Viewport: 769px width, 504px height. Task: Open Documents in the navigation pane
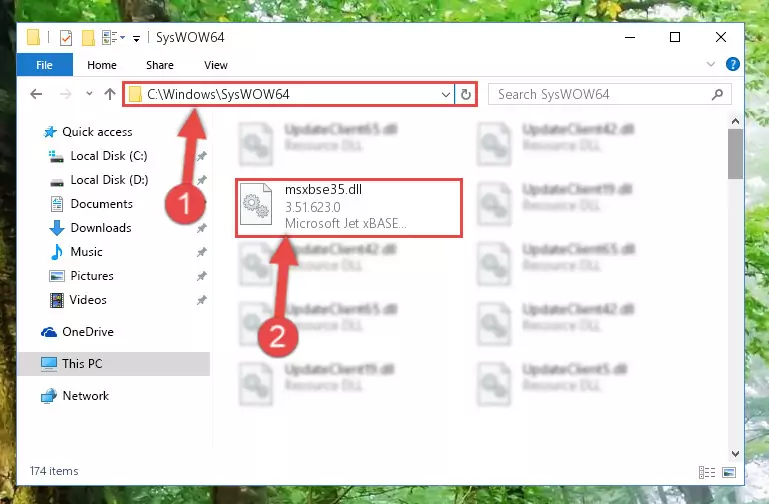(102, 203)
